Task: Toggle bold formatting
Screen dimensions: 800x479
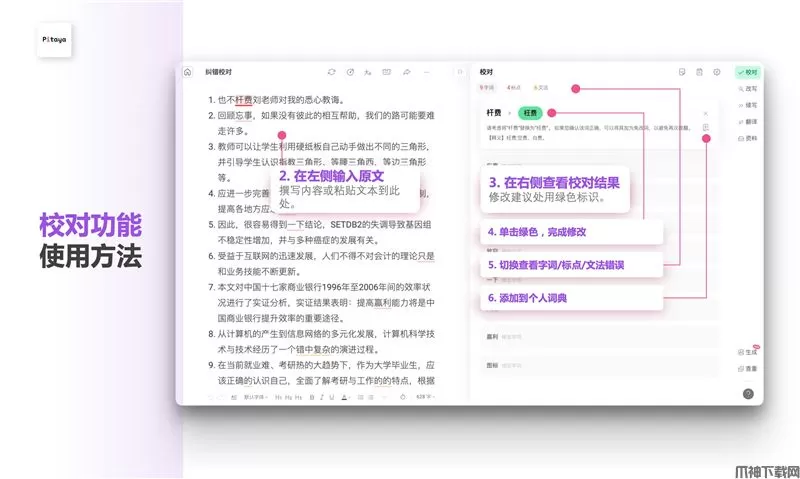Action: (312, 397)
